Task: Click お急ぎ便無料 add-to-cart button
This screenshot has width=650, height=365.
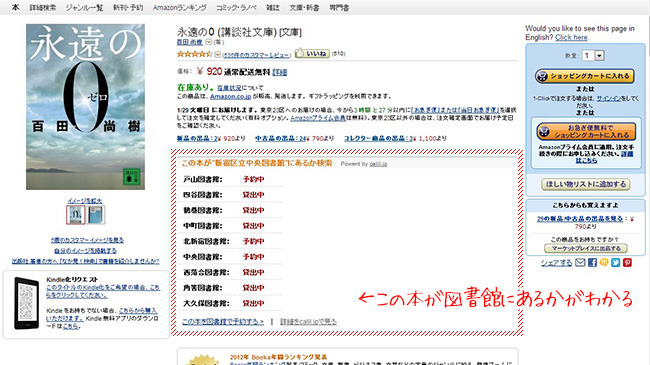Action: click(586, 131)
